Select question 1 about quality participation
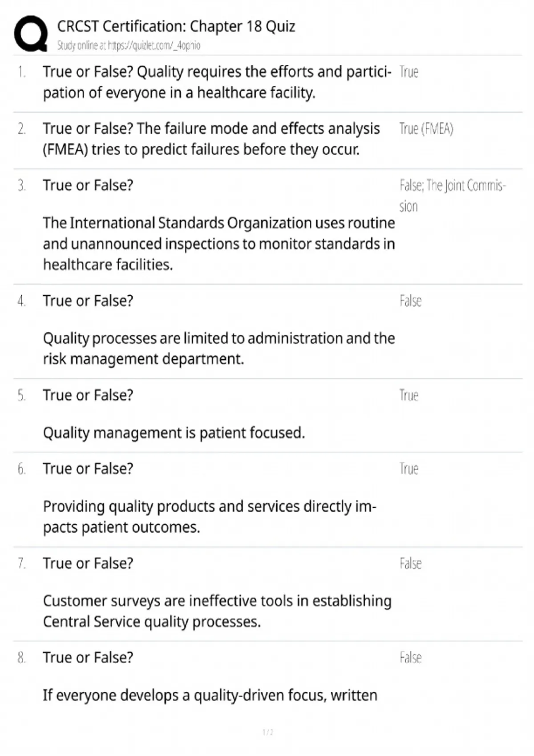The image size is (534, 756). (x=217, y=82)
